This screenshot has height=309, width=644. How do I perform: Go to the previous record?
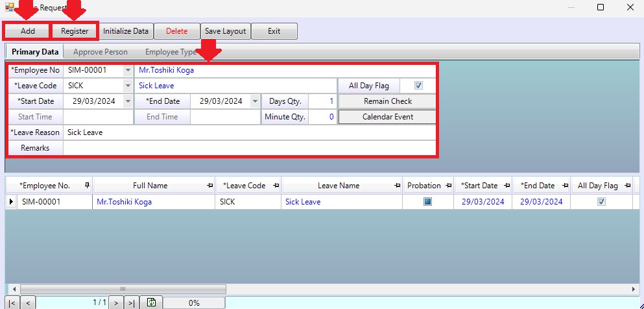pos(28,303)
